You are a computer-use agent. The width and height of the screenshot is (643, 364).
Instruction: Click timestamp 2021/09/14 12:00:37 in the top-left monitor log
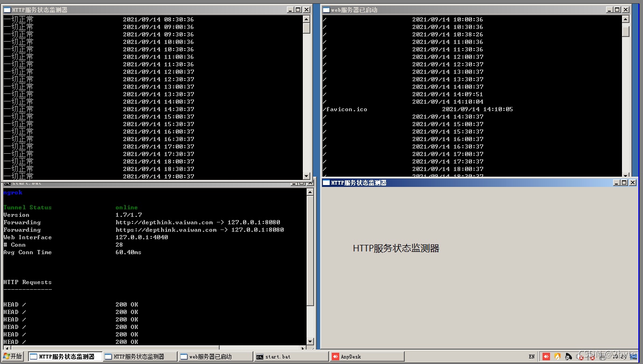pos(158,72)
